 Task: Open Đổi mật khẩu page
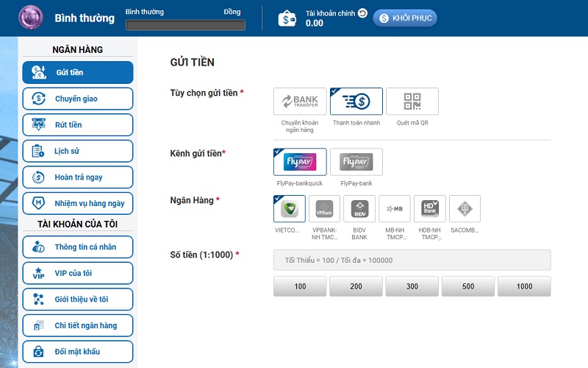pos(78,352)
